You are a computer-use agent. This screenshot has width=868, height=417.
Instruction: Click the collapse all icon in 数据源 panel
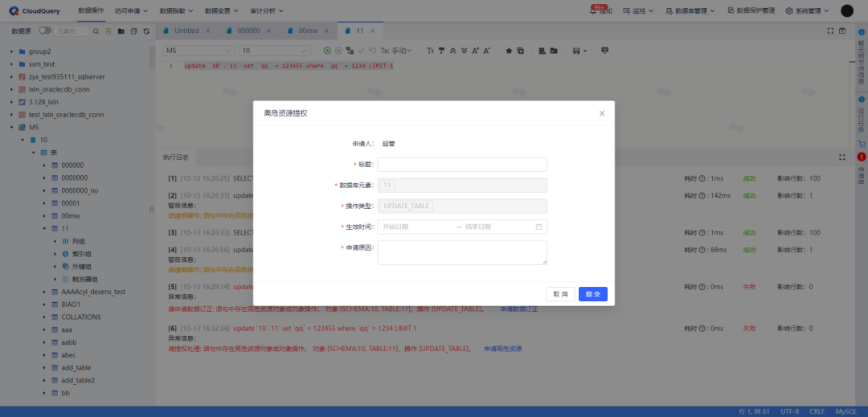coord(133,31)
